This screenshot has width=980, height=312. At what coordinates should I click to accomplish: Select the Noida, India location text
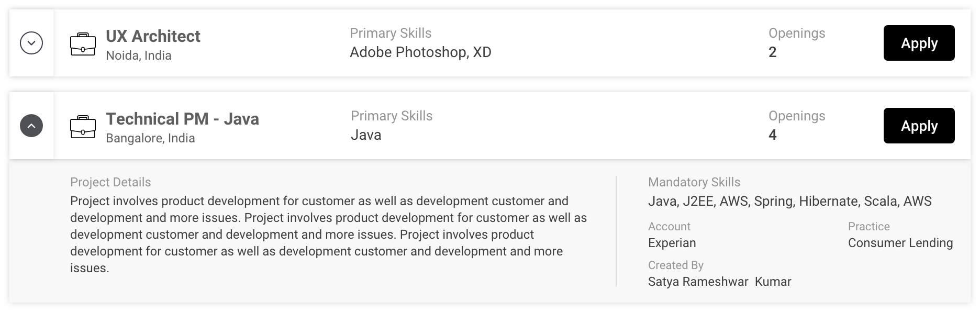pyautogui.click(x=139, y=55)
